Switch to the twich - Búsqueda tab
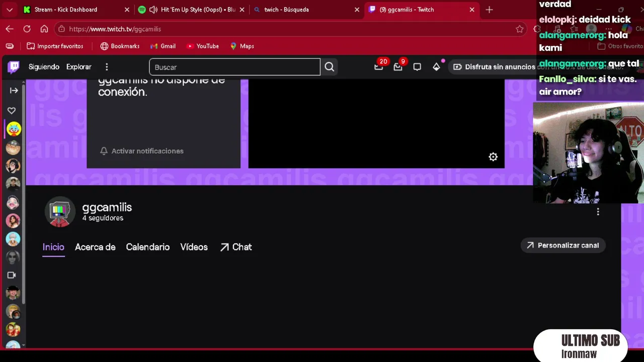 tap(306, 10)
